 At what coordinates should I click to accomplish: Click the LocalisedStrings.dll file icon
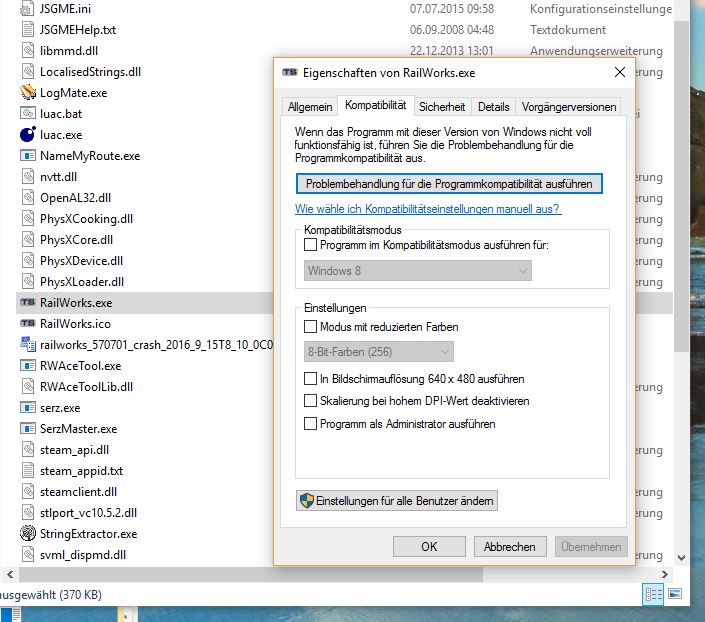(x=27, y=72)
